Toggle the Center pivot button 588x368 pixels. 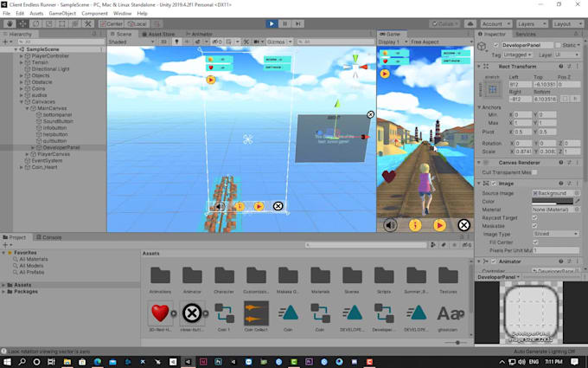click(x=112, y=24)
